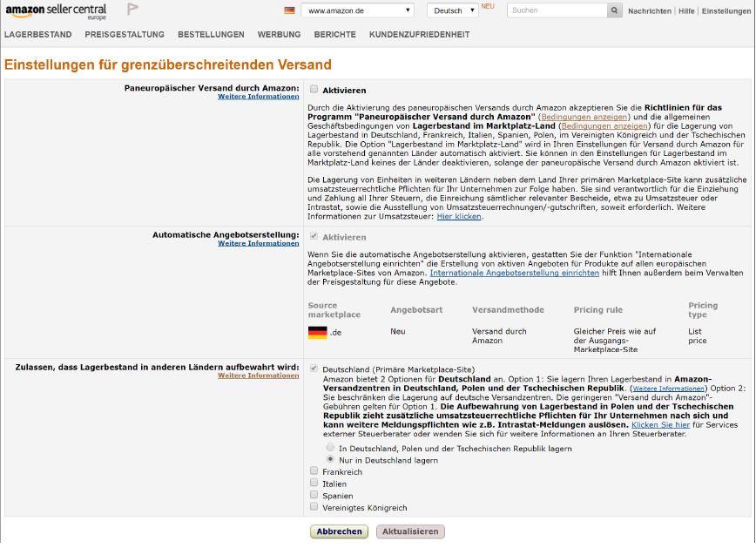Click Gleicher Preis wie auf der Ausgangs-Marketplace-Site
The width and height of the screenshot is (756, 548).
pos(615,340)
